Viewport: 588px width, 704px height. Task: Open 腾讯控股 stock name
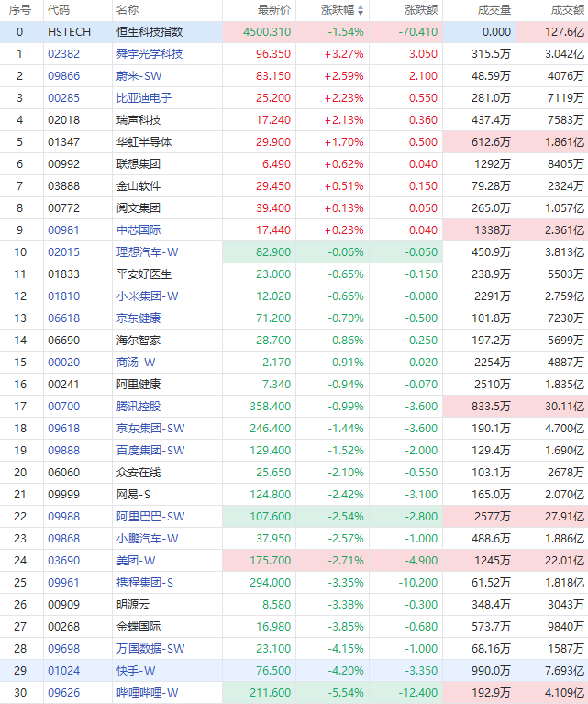pyautogui.click(x=139, y=406)
